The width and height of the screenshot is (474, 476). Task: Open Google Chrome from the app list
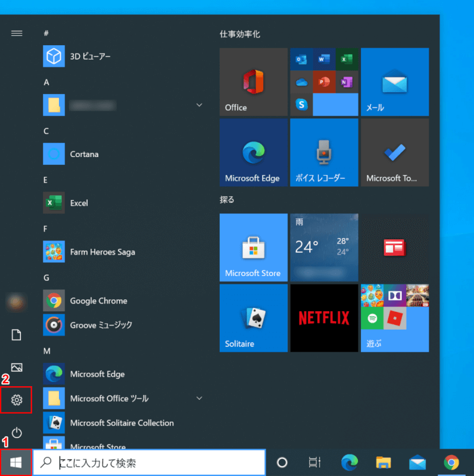(x=121, y=300)
